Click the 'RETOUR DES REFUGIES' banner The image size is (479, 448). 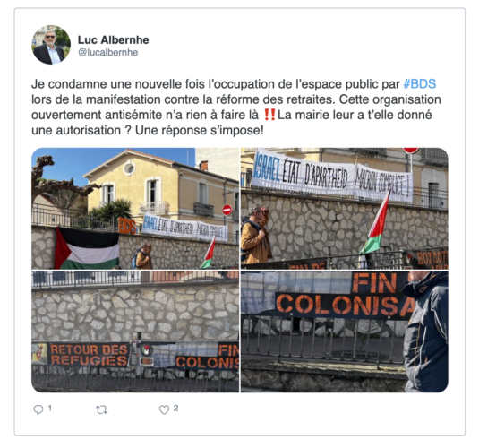point(89,355)
